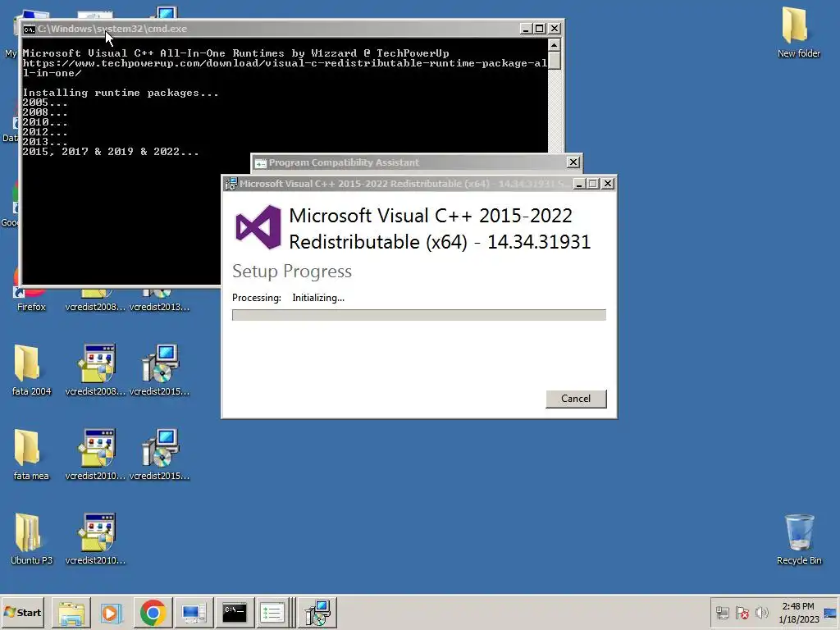The height and width of the screenshot is (630, 840).
Task: Select vcredist2015 icon in fata mea row
Action: click(x=160, y=454)
